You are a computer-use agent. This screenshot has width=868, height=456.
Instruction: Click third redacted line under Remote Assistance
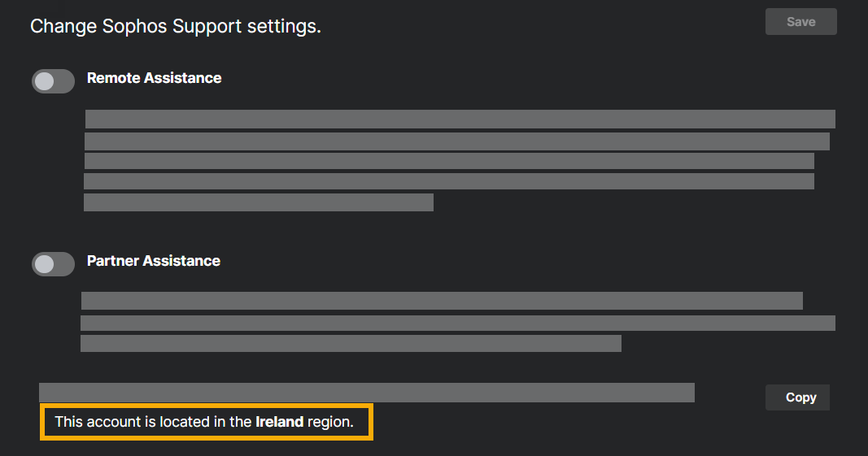pos(449,161)
